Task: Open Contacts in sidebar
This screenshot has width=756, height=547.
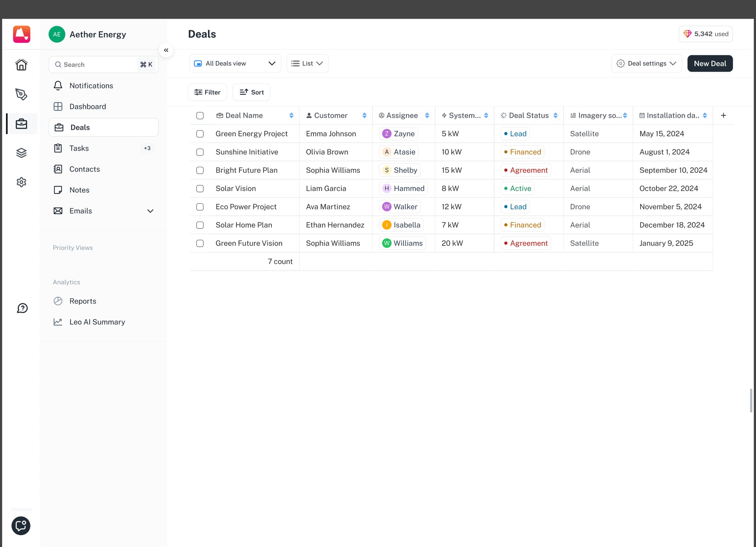Action: [x=103, y=169]
